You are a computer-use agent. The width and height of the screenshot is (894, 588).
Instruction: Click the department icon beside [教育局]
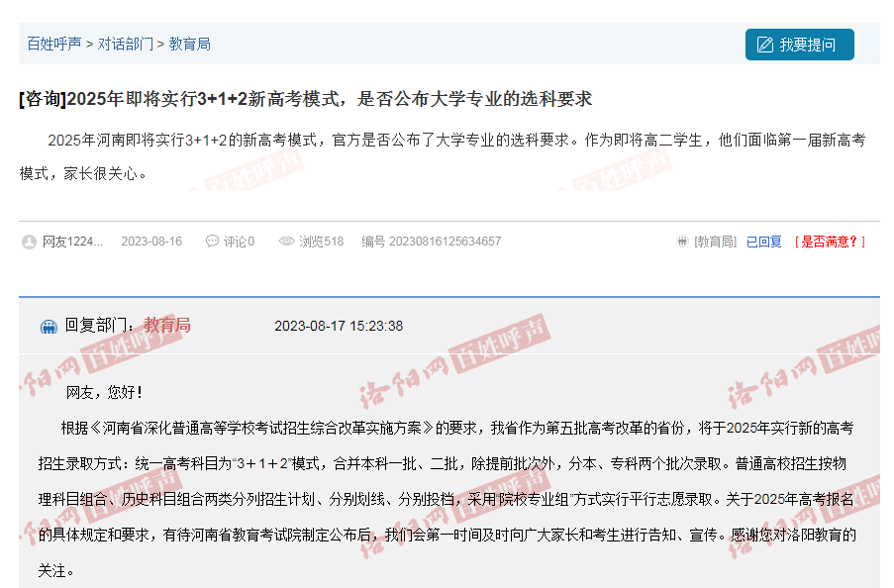coord(682,242)
